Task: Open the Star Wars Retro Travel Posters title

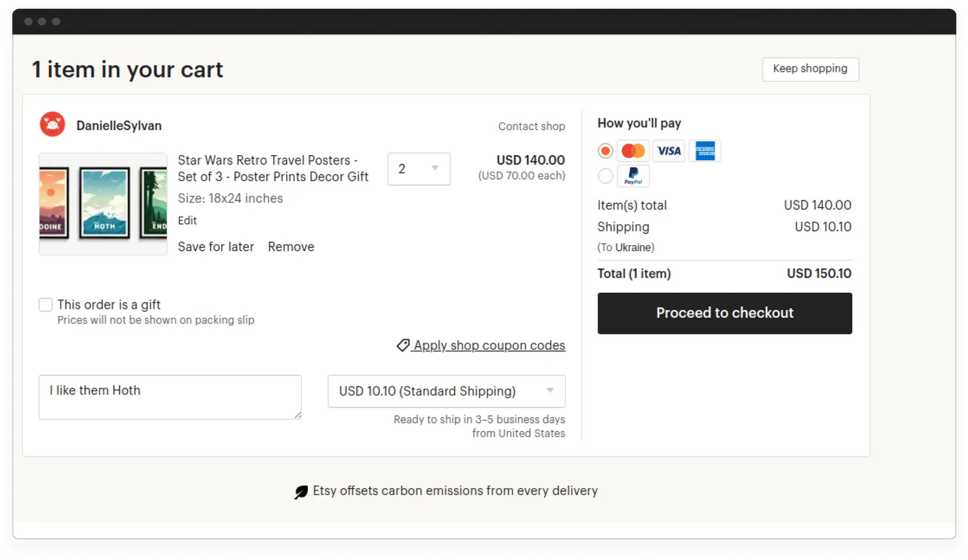Action: [x=273, y=169]
